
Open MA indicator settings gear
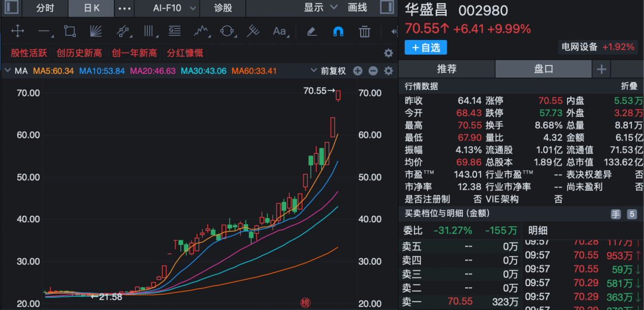click(389, 71)
